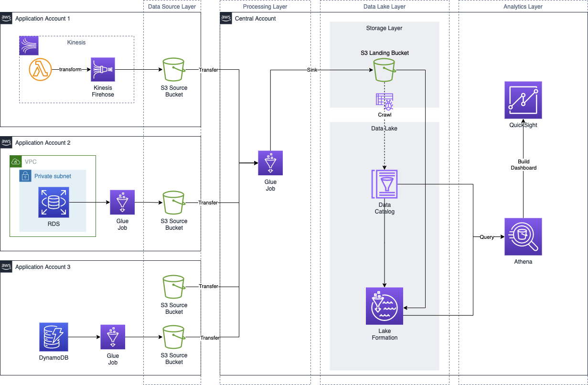Click the Lake Formation caption
This screenshot has height=385, width=588.
(385, 334)
